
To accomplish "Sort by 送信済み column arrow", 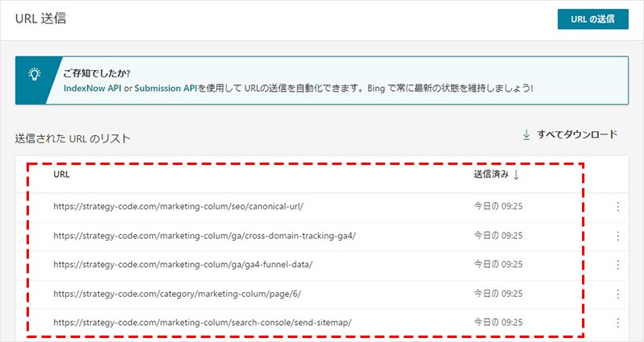I will click(x=516, y=174).
